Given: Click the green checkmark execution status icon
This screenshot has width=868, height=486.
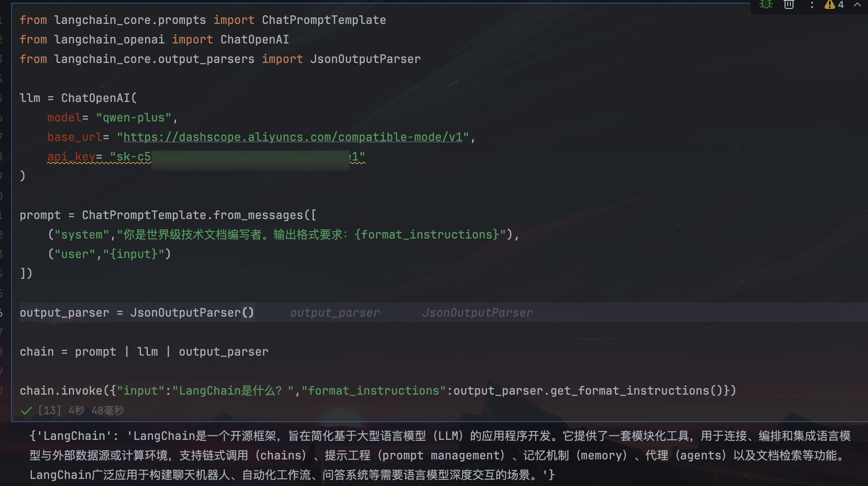Looking at the screenshot, I should pyautogui.click(x=27, y=411).
